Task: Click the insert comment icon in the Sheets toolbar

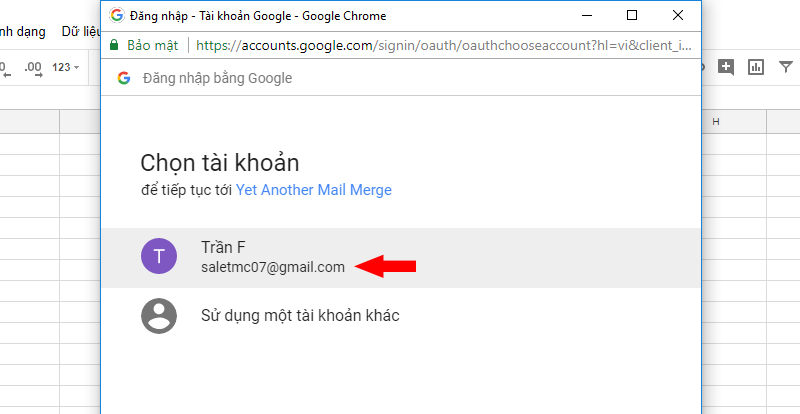Action: click(x=726, y=67)
